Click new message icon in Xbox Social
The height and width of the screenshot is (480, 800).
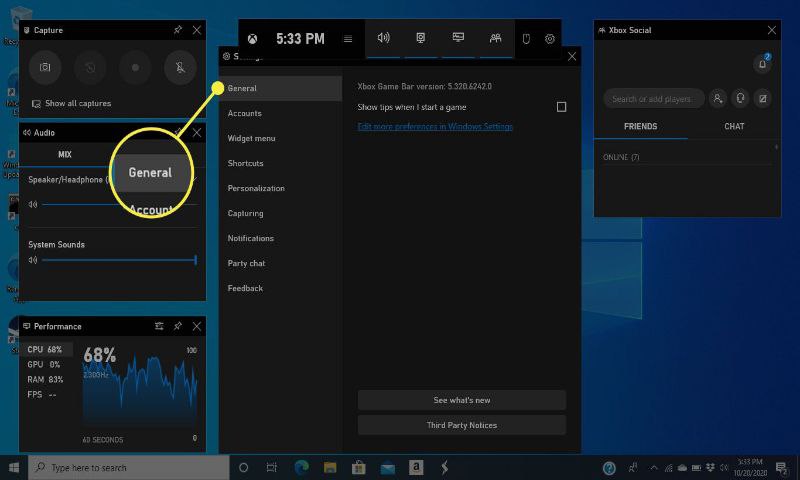[763, 98]
